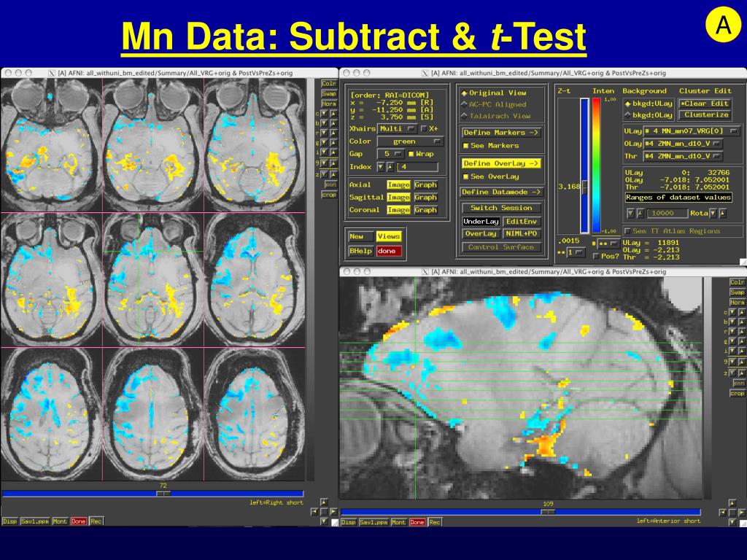The height and width of the screenshot is (560, 747).
Task: Click pan-left arrow pad in sagittal viewer
Action: click(x=723, y=513)
